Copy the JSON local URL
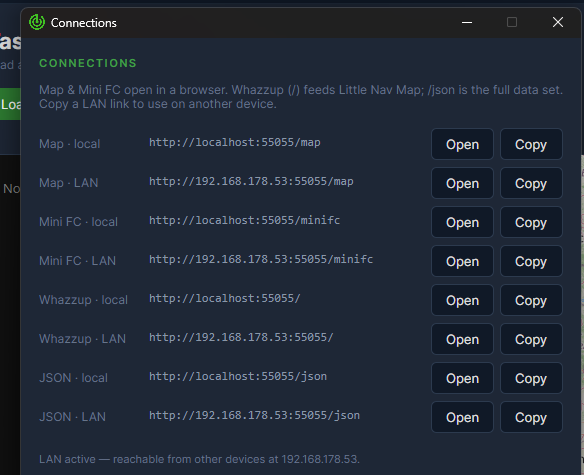The image size is (584, 475). pos(531,378)
